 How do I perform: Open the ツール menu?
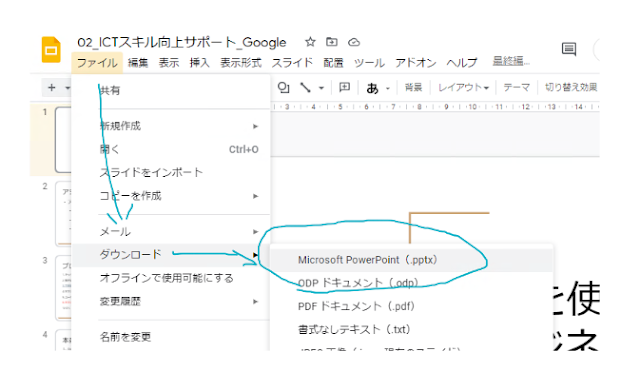pos(369,62)
